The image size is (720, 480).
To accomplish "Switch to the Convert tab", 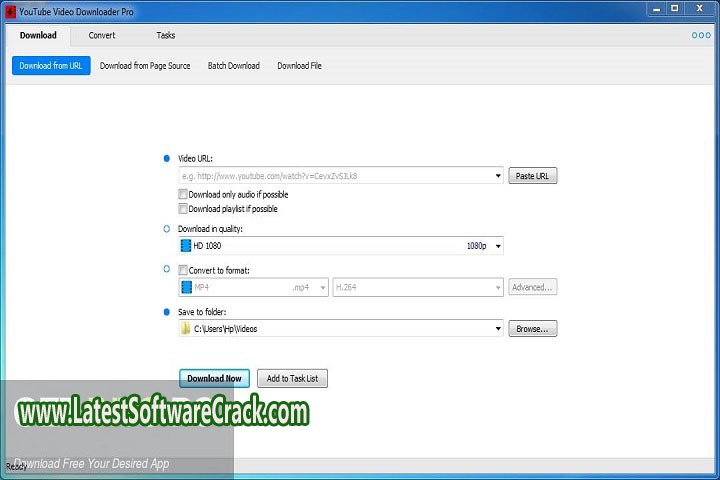I will point(102,35).
